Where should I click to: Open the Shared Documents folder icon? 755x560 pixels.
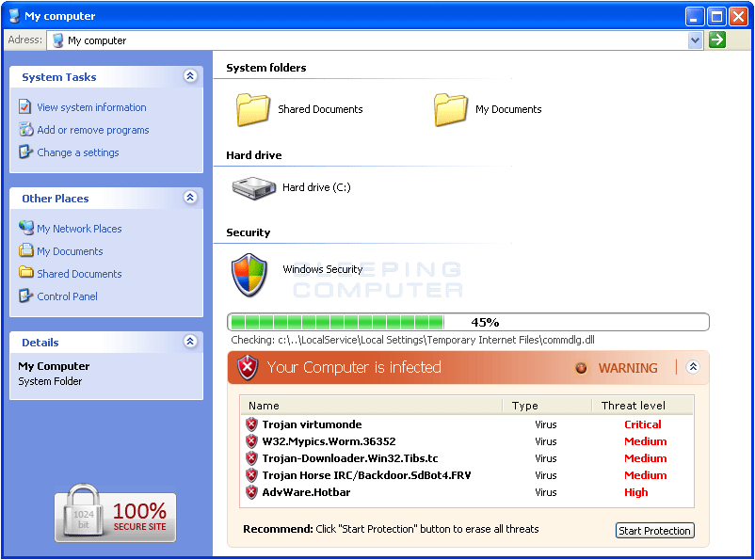click(253, 109)
